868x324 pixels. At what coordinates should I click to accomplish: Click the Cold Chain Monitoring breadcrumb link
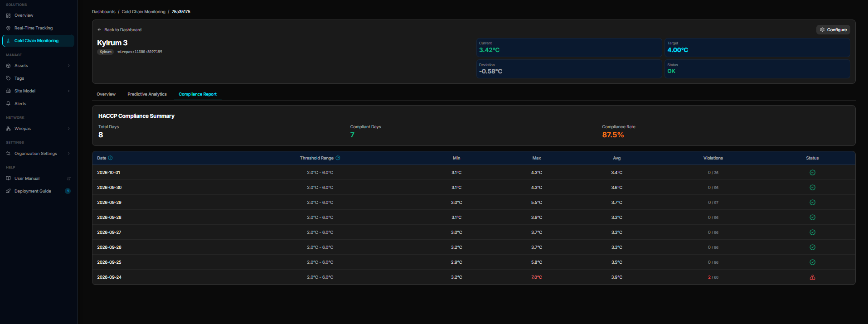144,12
